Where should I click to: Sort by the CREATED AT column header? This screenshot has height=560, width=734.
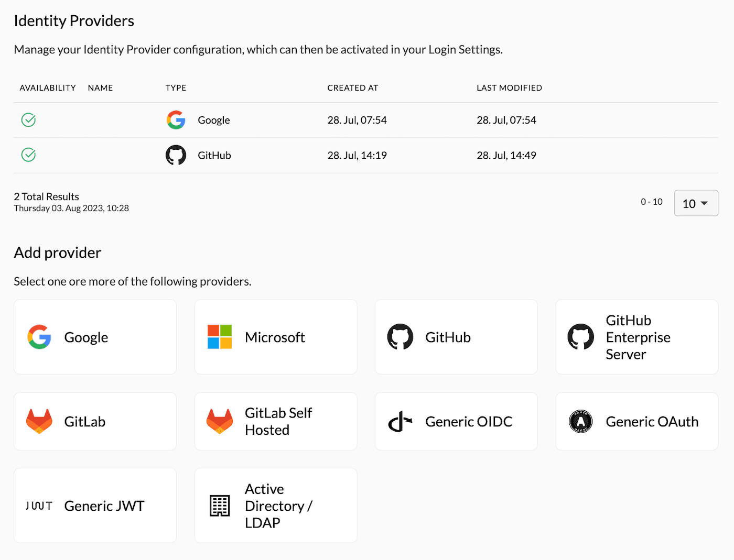352,87
